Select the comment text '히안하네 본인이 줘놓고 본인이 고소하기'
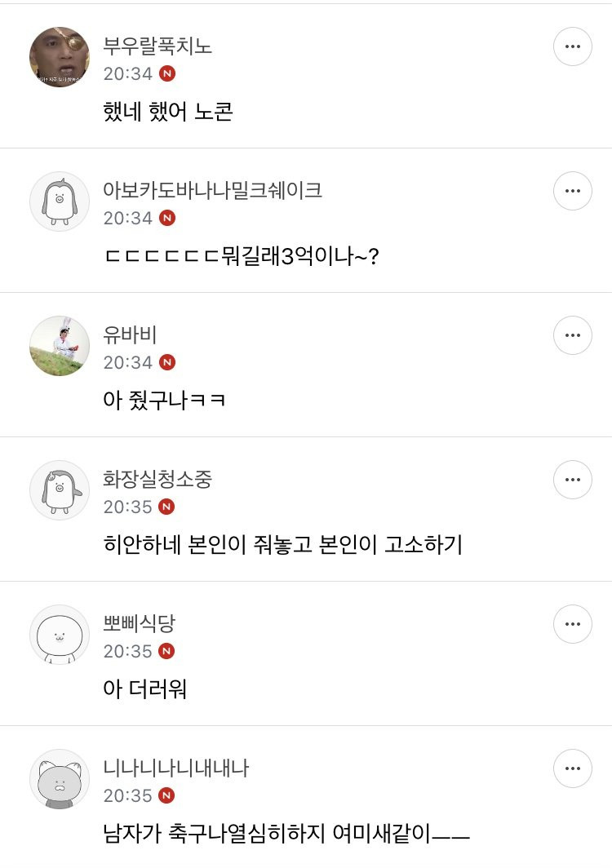The width and height of the screenshot is (612, 868). click(282, 544)
